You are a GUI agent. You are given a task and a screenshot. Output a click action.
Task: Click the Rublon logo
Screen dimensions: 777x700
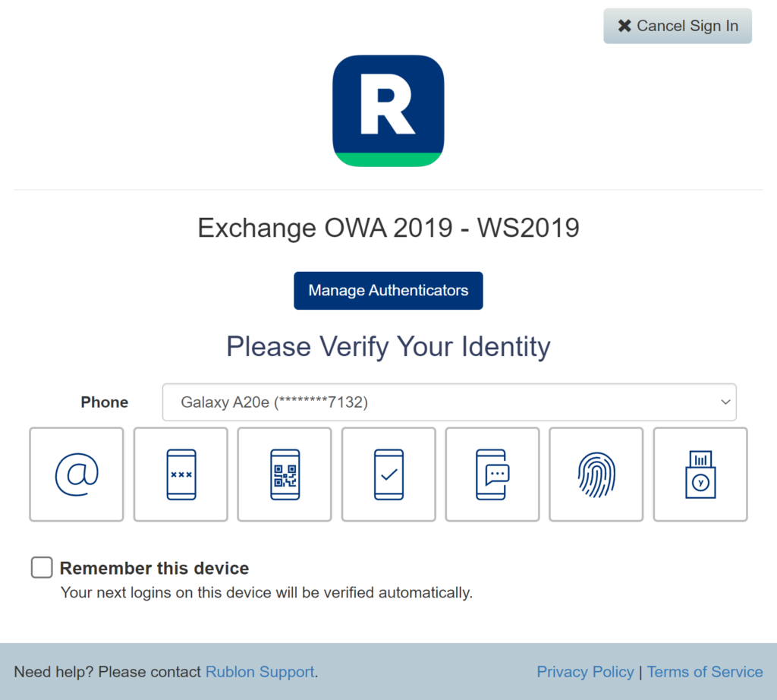click(388, 110)
